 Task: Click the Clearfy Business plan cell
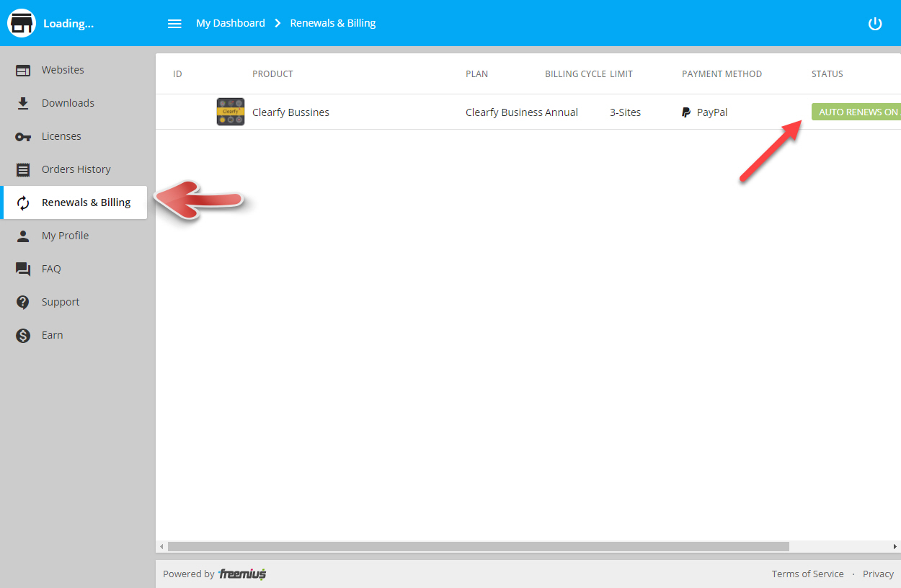[x=504, y=112]
